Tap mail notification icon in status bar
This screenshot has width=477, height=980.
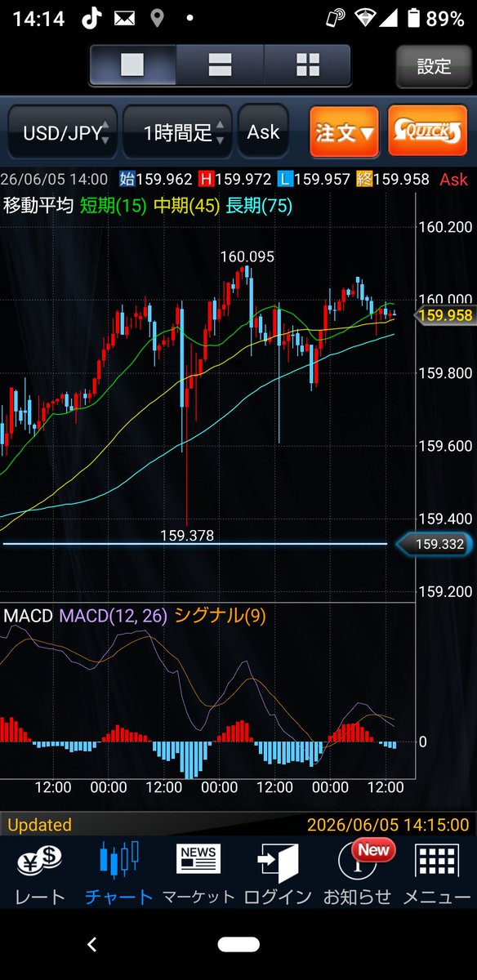(x=124, y=18)
